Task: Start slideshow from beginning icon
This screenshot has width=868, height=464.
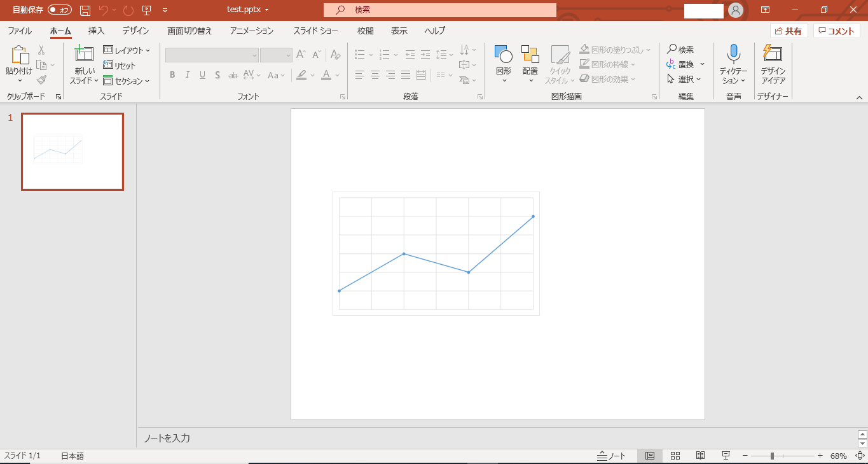Action: click(147, 10)
